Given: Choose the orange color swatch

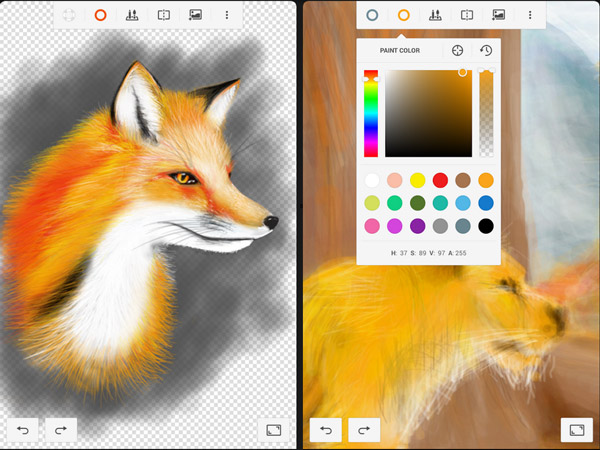Looking at the screenshot, I should coord(486,180).
